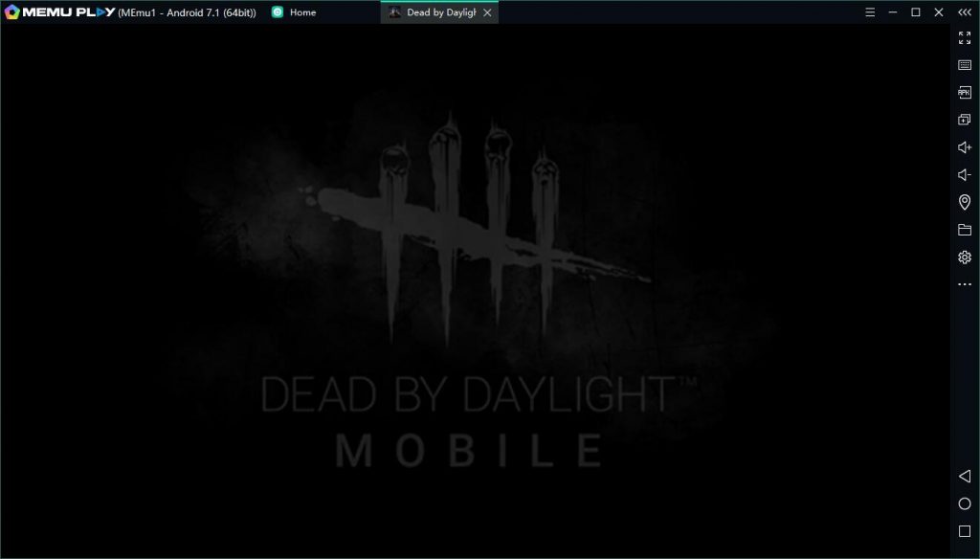This screenshot has width=980, height=559.
Task: Open the multi-instance manager icon
Action: coord(965,120)
